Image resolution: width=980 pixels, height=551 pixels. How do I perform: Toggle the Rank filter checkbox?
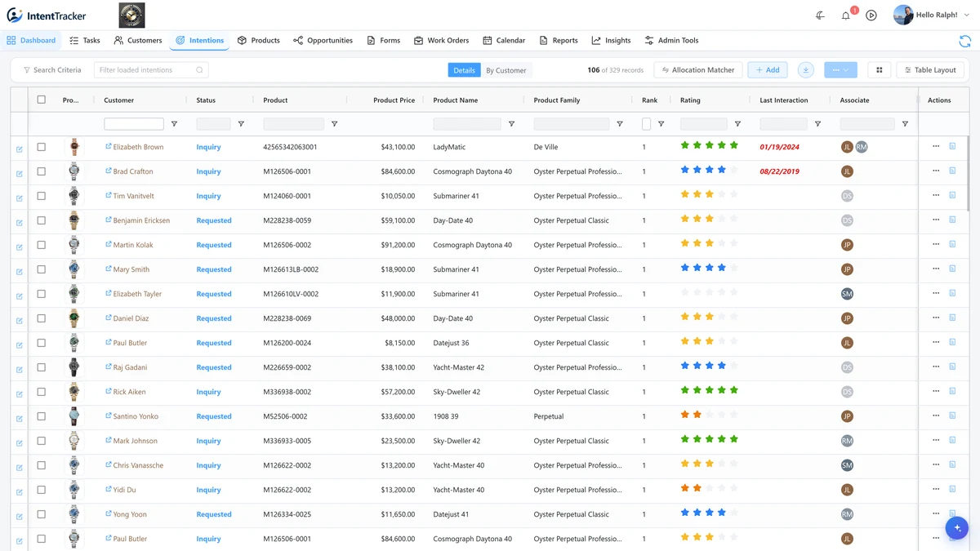647,124
